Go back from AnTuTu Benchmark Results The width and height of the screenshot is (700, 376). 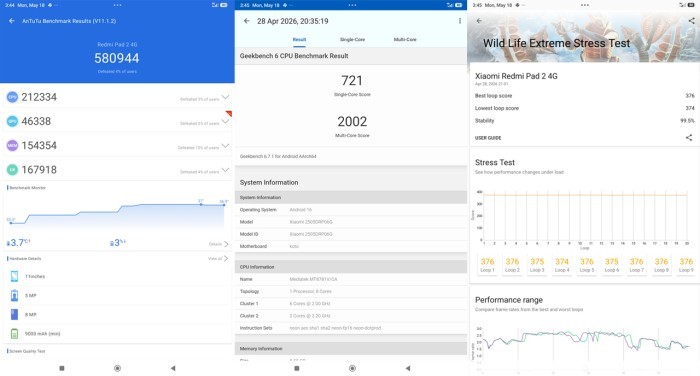(x=12, y=21)
